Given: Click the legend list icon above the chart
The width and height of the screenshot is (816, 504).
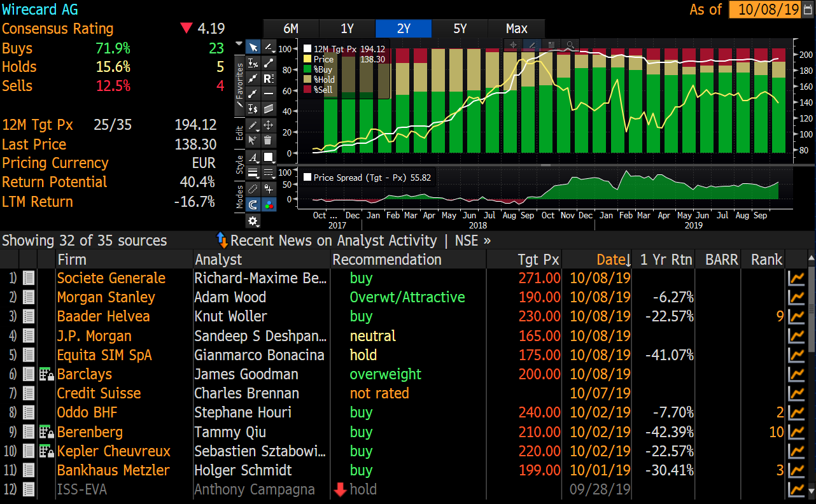Looking at the screenshot, I should coord(551,45).
